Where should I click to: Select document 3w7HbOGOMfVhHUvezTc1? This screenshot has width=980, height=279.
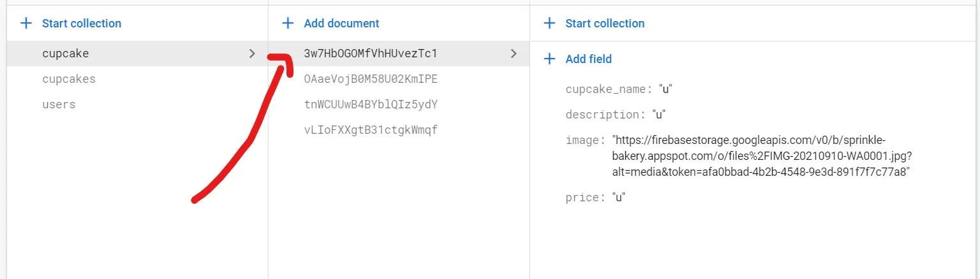(371, 54)
